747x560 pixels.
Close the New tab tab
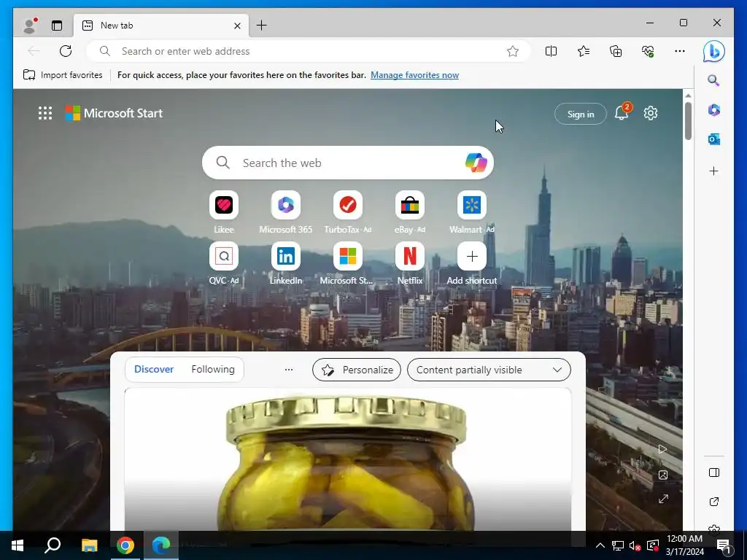point(237,26)
